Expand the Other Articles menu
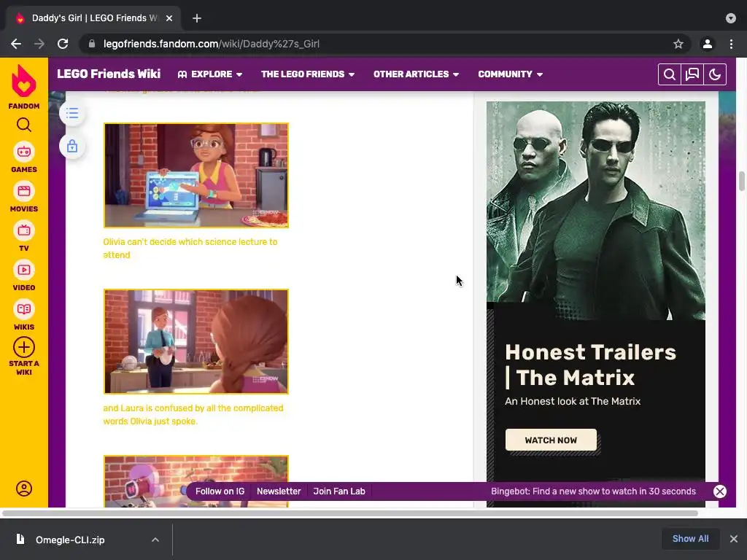Image resolution: width=747 pixels, height=560 pixels. tap(416, 74)
